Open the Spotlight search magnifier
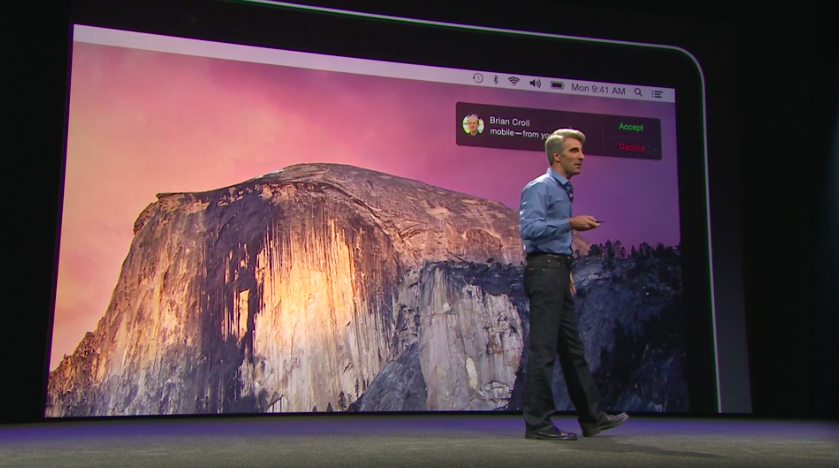This screenshot has height=468, width=839. coord(638,92)
